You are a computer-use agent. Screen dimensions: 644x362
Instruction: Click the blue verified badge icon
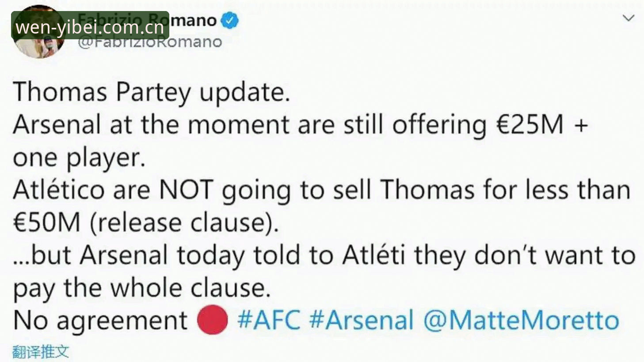pos(229,20)
